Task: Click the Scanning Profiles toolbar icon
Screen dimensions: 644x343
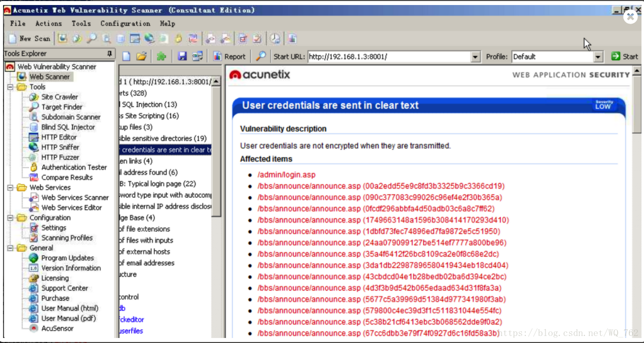Action: pos(257,38)
